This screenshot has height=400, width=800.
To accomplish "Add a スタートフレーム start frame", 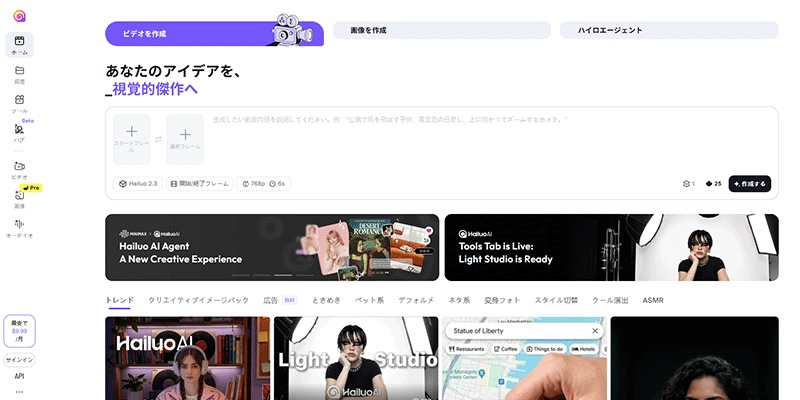I will [132, 139].
